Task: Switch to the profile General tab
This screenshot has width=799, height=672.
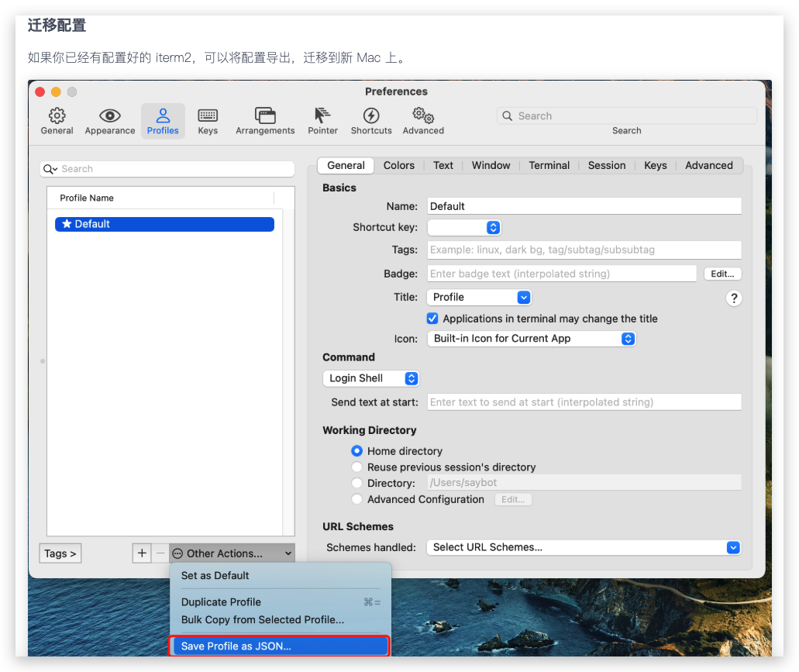Action: pyautogui.click(x=346, y=166)
